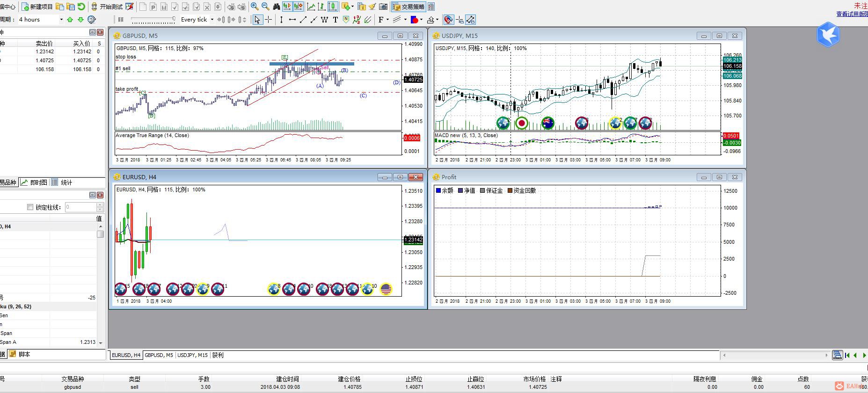
Task: Select the vertical line drawing tool
Action: 281,20
